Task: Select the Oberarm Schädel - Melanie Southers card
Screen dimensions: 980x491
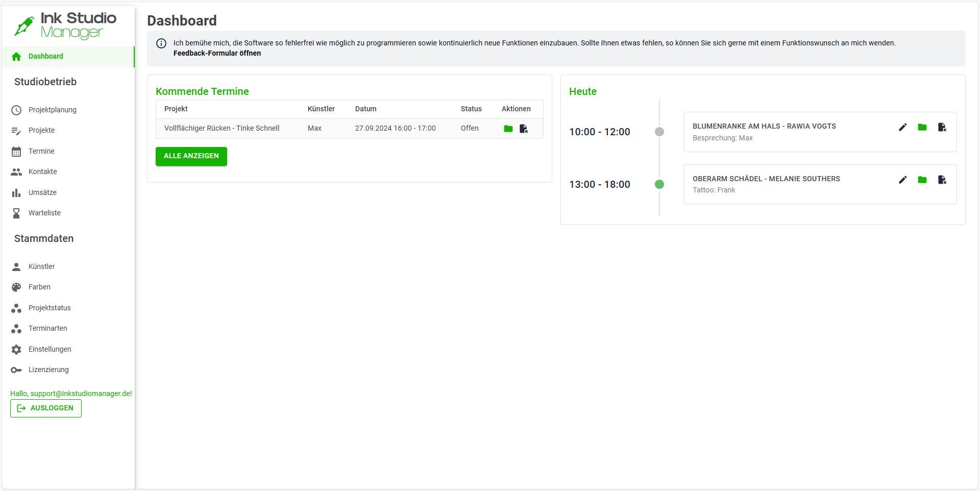Action: pos(820,185)
